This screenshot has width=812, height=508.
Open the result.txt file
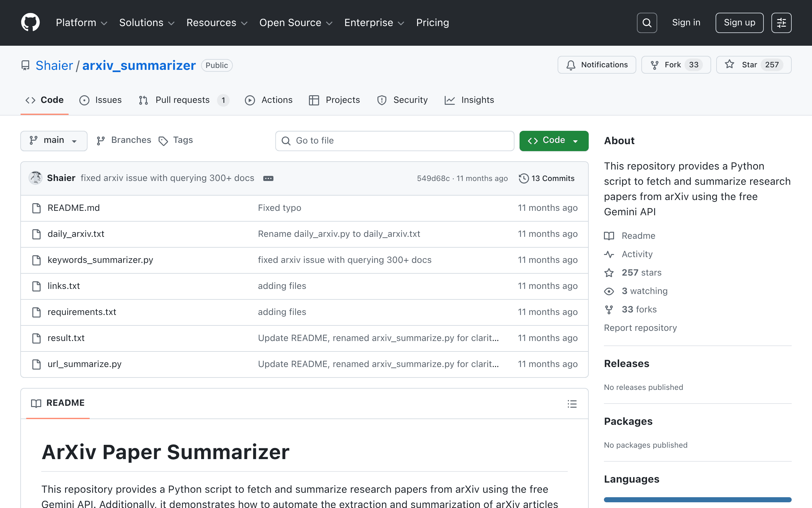(x=66, y=338)
